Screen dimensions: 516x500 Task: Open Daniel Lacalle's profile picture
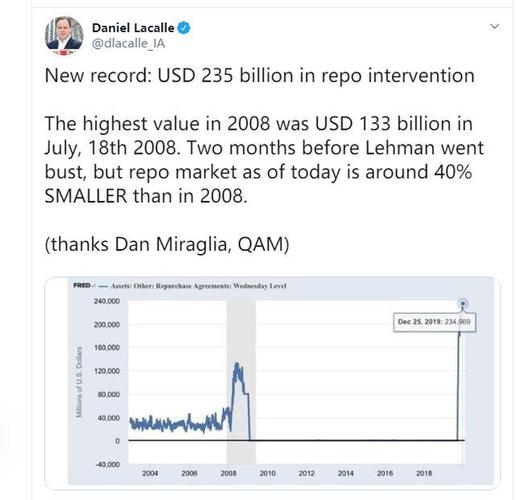[64, 35]
